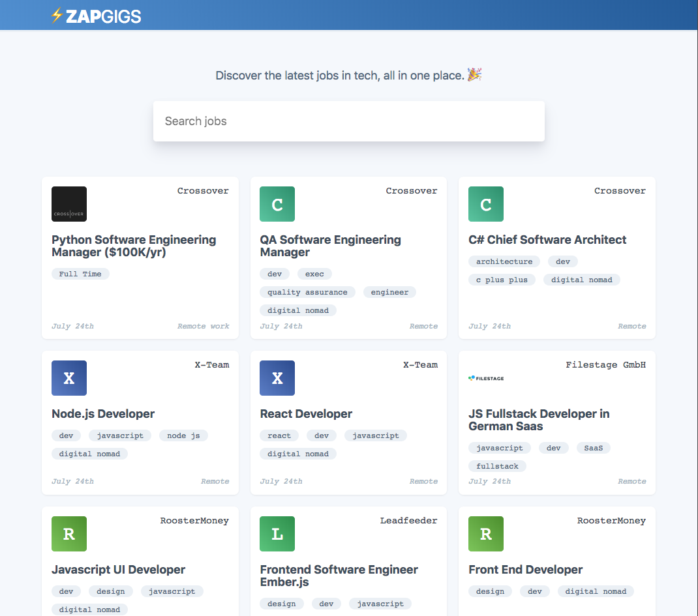Click the green C logo on QA Manager card
The height and width of the screenshot is (616, 698).
click(x=277, y=204)
